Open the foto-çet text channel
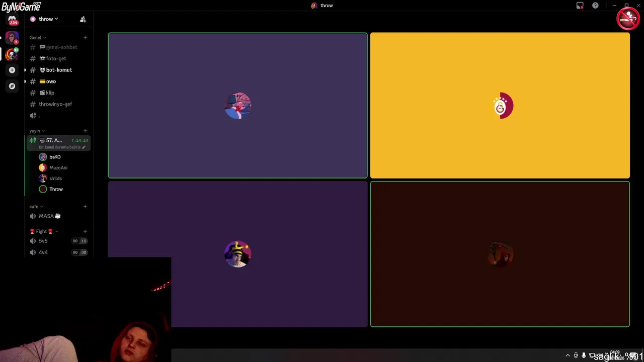Screen dimensions: 644x362 click(x=58, y=58)
